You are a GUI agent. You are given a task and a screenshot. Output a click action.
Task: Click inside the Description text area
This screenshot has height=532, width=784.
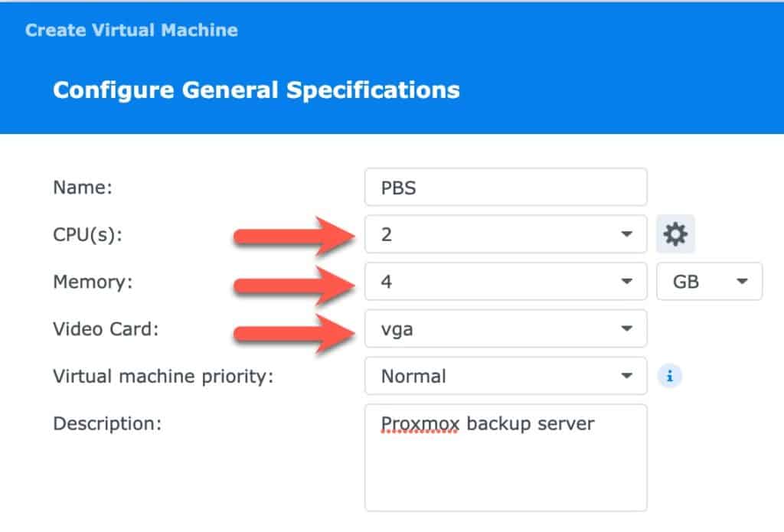[506, 458]
